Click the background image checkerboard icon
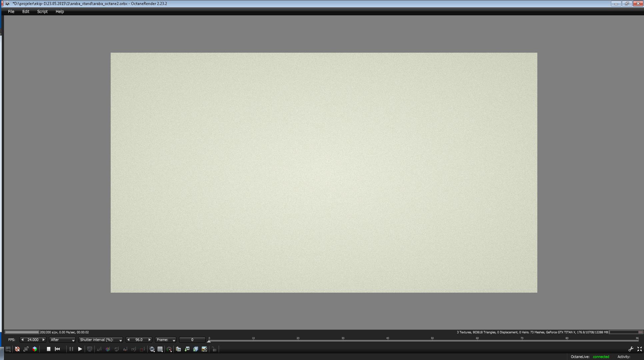Viewport: 644px width, 360px height. pyautogui.click(x=204, y=349)
